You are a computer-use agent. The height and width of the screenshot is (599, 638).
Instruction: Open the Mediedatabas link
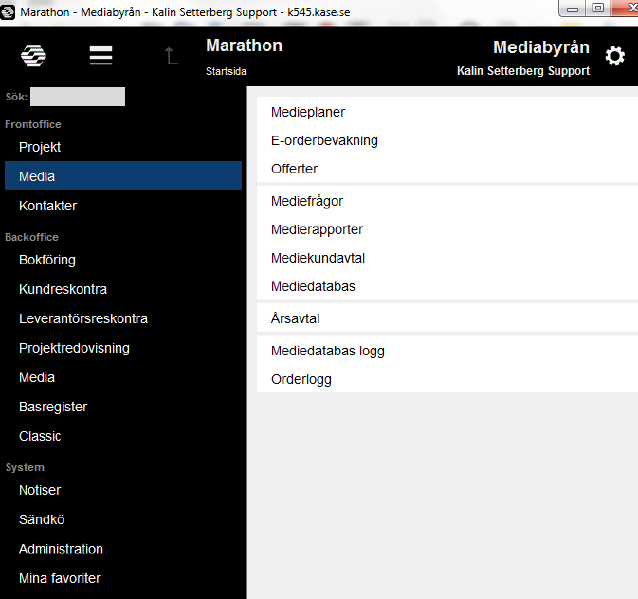313,286
